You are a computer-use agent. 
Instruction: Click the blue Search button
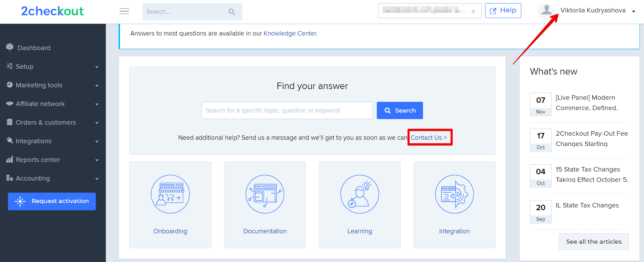(x=400, y=110)
